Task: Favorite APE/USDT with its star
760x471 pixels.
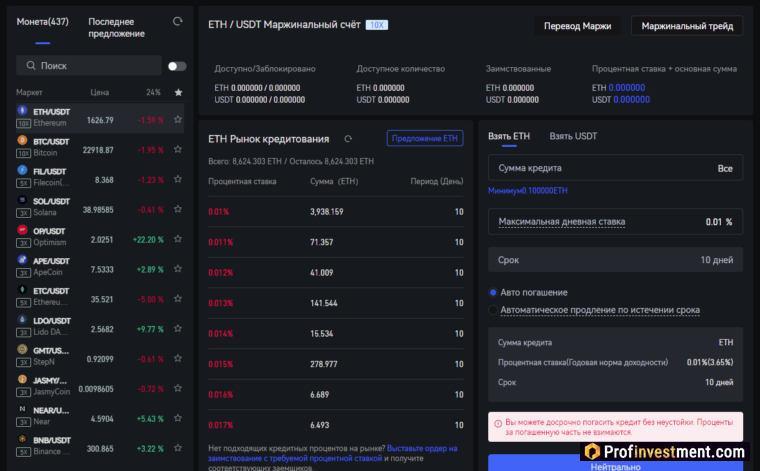Action: pos(178,269)
